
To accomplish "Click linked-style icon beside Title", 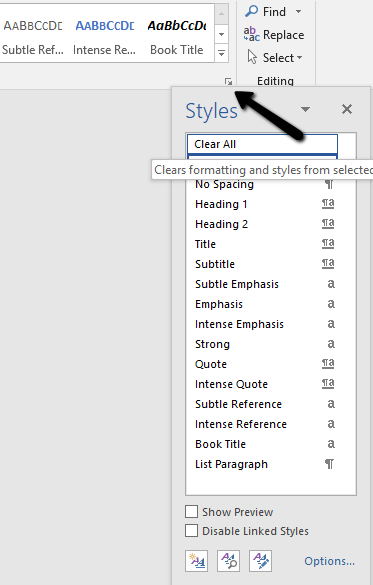I will coord(328,244).
